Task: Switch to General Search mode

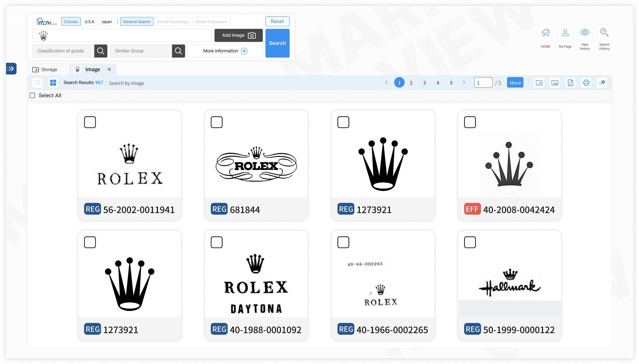Action: point(137,22)
